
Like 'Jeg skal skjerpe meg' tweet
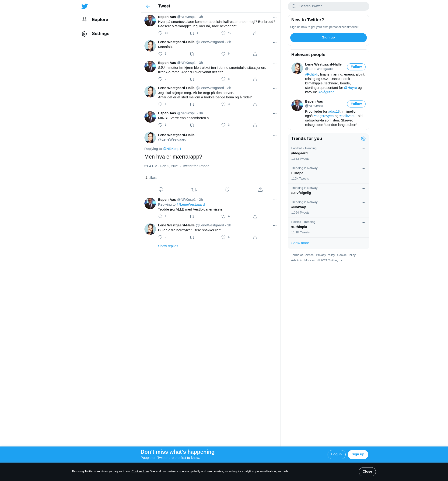click(223, 104)
